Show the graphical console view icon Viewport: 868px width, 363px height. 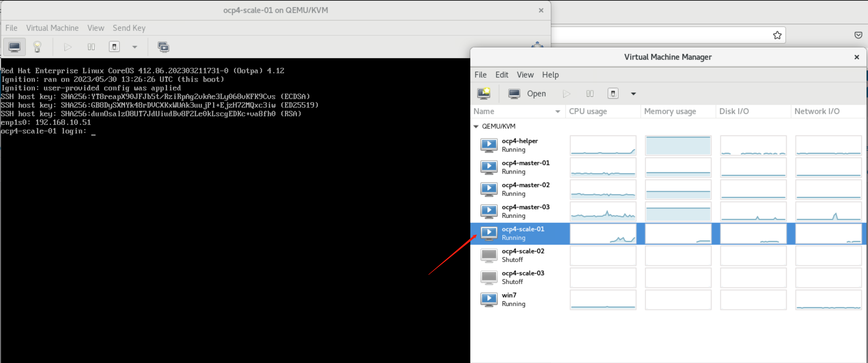(15, 47)
